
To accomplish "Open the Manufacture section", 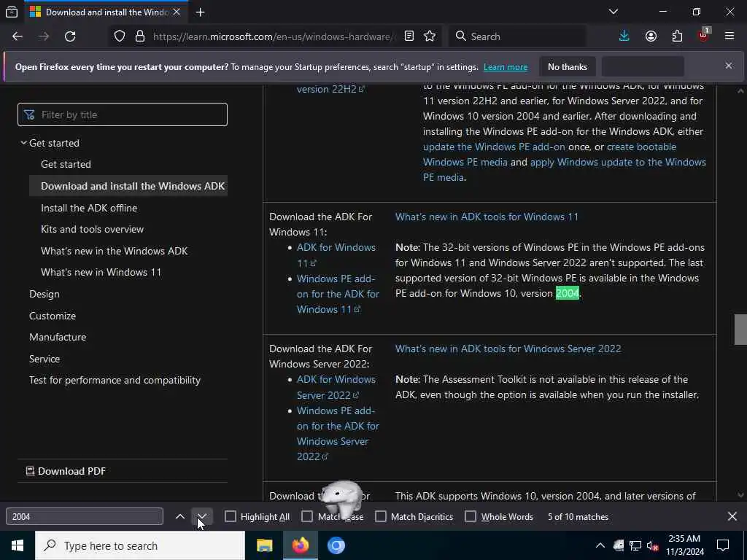I will point(58,337).
